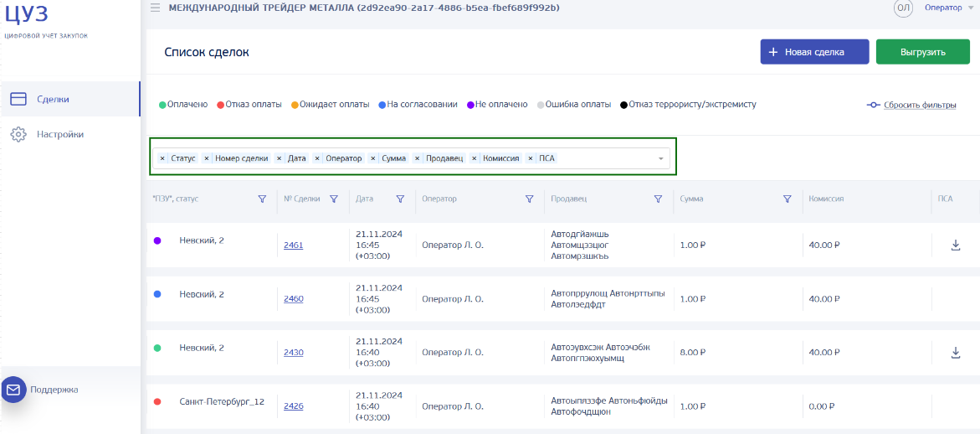980x434 pixels.
Task: Open deal number 2426
Action: click(293, 406)
